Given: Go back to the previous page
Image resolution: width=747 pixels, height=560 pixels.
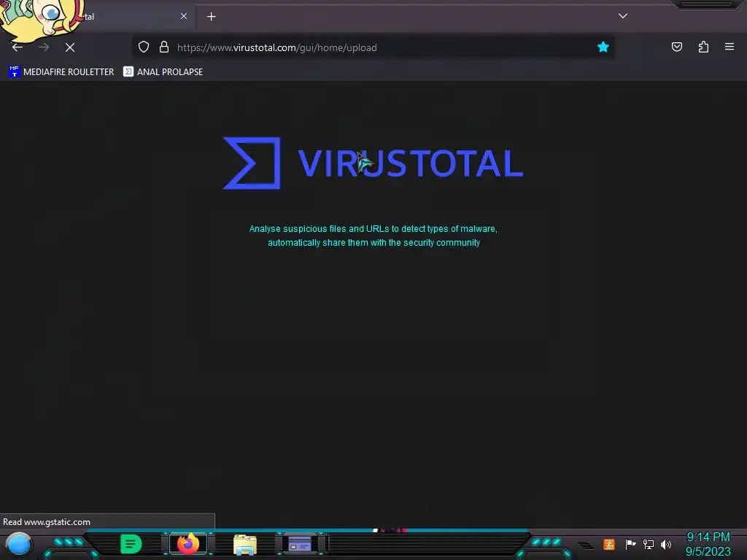Looking at the screenshot, I should point(18,47).
